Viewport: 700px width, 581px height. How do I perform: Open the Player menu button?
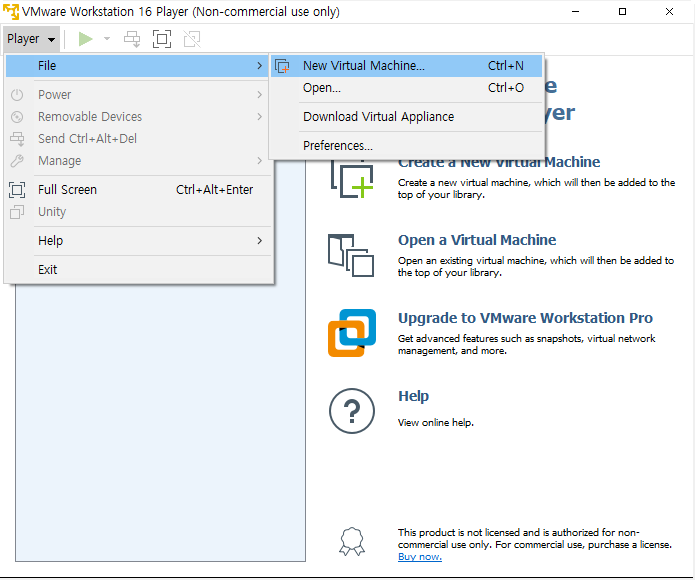[31, 39]
